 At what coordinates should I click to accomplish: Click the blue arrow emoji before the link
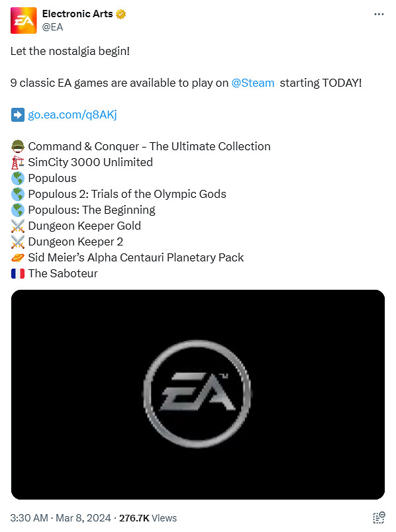point(17,114)
